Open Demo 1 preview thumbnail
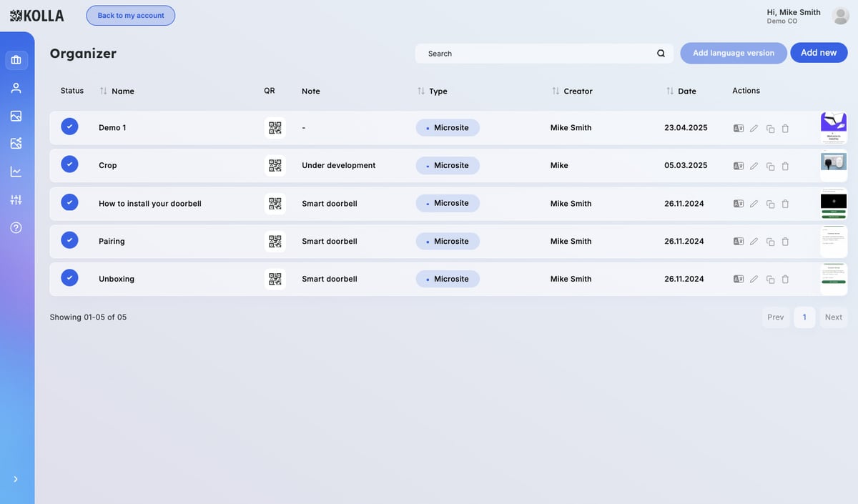Viewport: 858px width, 504px height. click(x=834, y=128)
